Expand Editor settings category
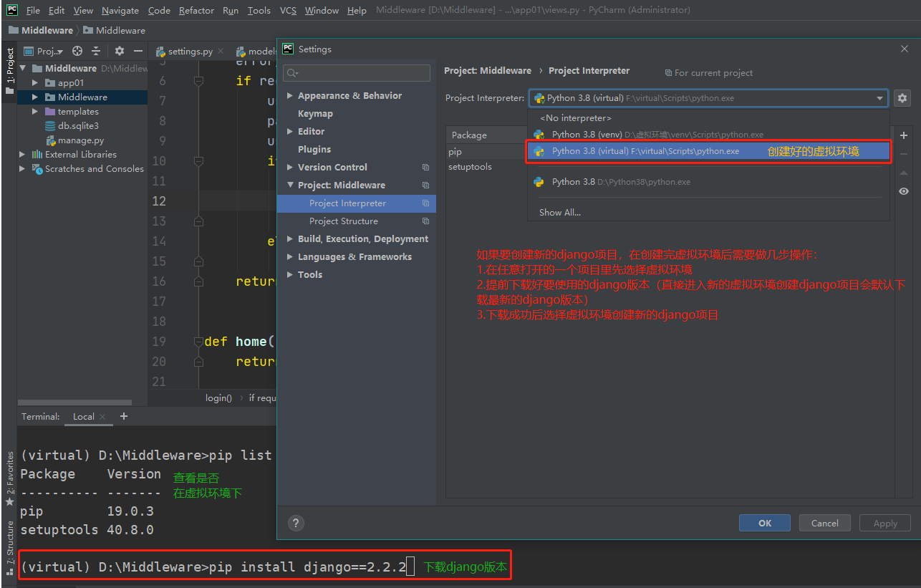921x588 pixels. 290,132
